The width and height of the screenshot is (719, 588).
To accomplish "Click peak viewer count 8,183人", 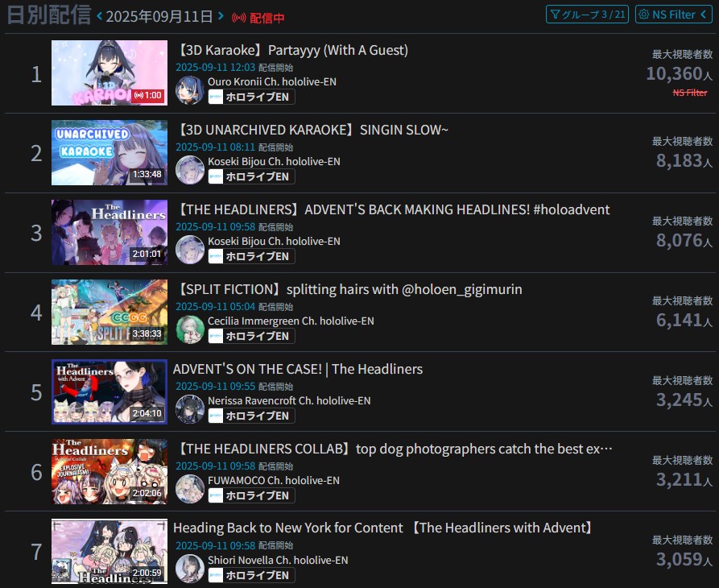I will click(684, 160).
